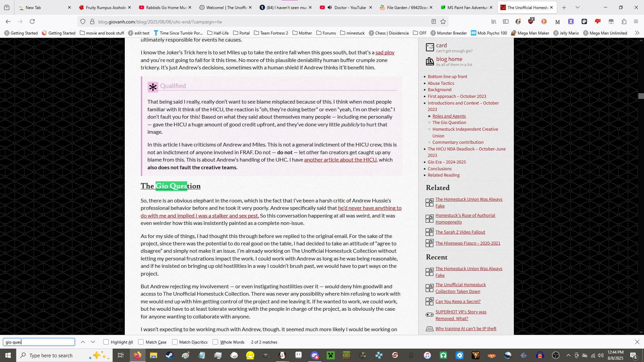Click the page vertical scrollbar thumb
644x362 pixels.
[641, 96]
